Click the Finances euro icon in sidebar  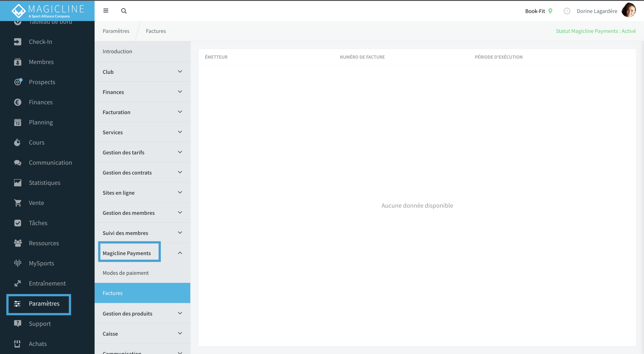17,102
